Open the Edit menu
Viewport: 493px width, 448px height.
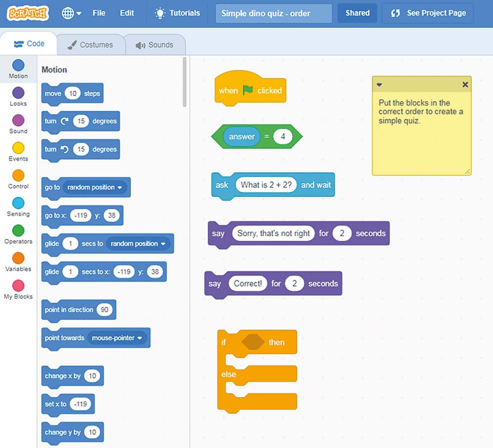pyautogui.click(x=127, y=13)
